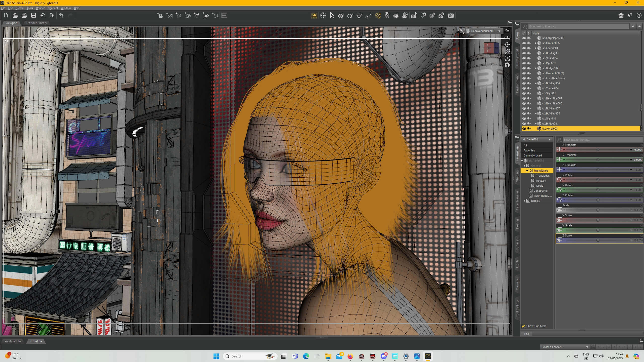
Task: Click the viewport Frame icon
Action: [x=507, y=58]
